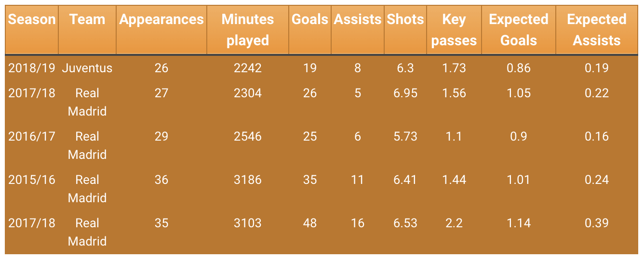This screenshot has width=644, height=260.
Task: Select the Team column header
Action: point(87,20)
